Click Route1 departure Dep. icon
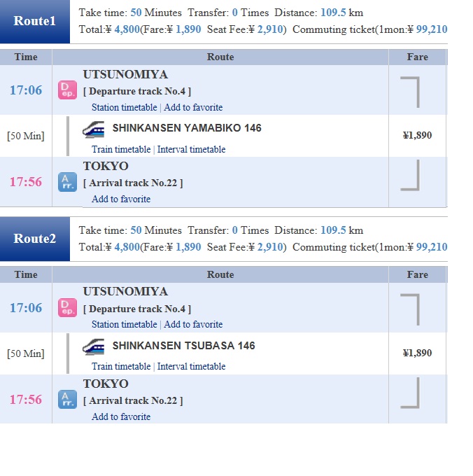This screenshot has height=476, width=473. coord(67,90)
